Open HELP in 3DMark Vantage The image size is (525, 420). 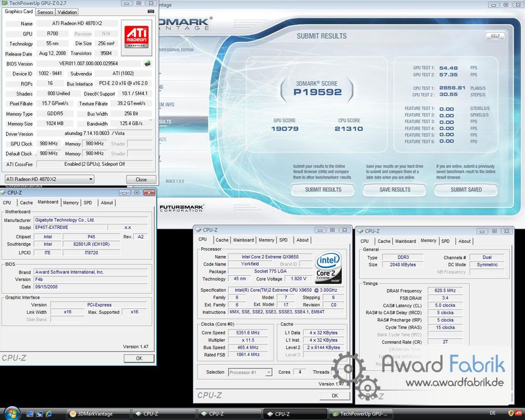(495, 36)
